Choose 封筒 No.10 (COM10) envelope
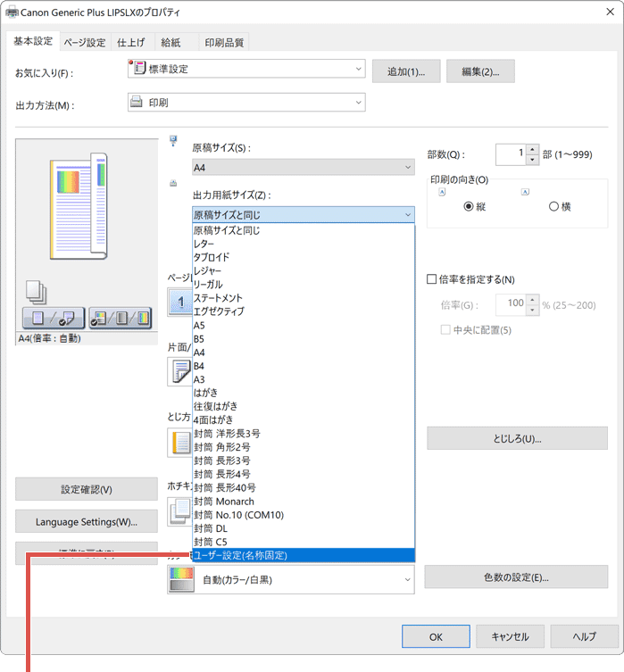The image size is (624, 672). coord(304,515)
